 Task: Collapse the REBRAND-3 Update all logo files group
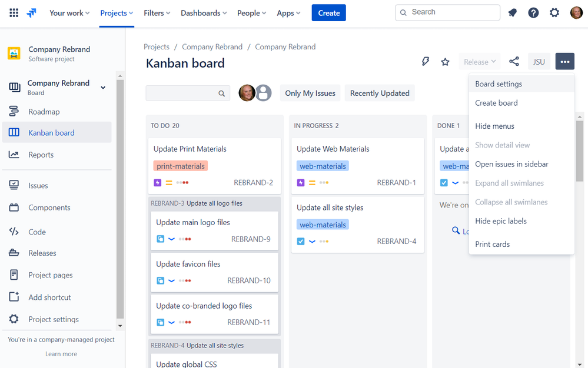214,203
